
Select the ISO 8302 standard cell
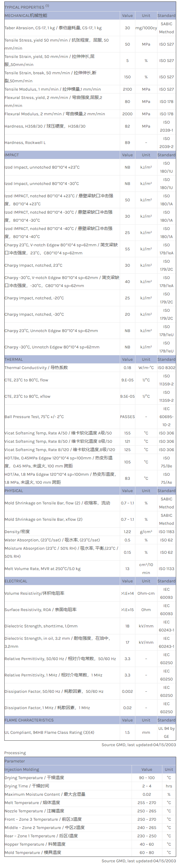coord(167,368)
